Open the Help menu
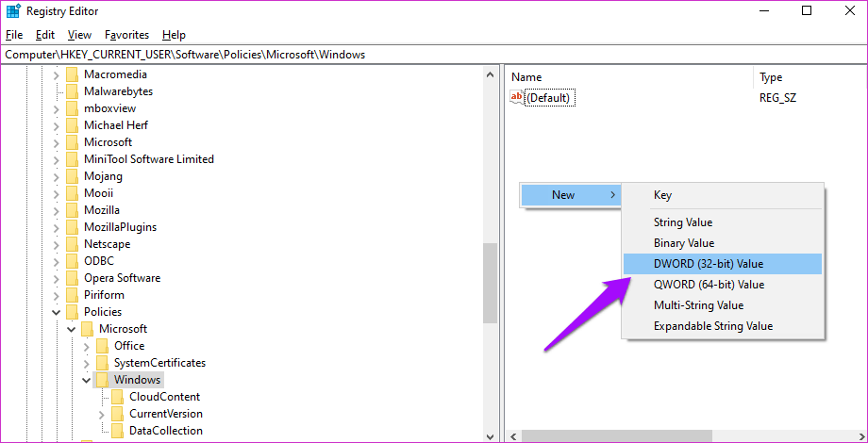Screen dimensions: 868x443 coord(174,35)
